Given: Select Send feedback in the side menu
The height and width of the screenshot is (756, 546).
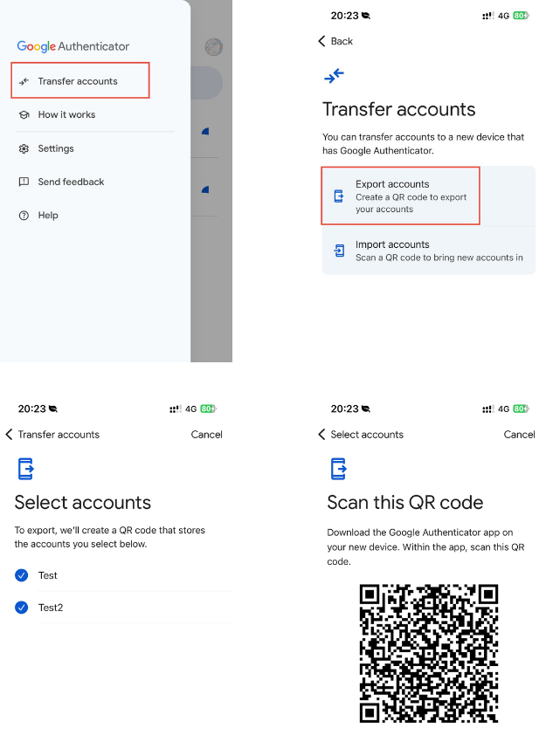Looking at the screenshot, I should click(71, 182).
